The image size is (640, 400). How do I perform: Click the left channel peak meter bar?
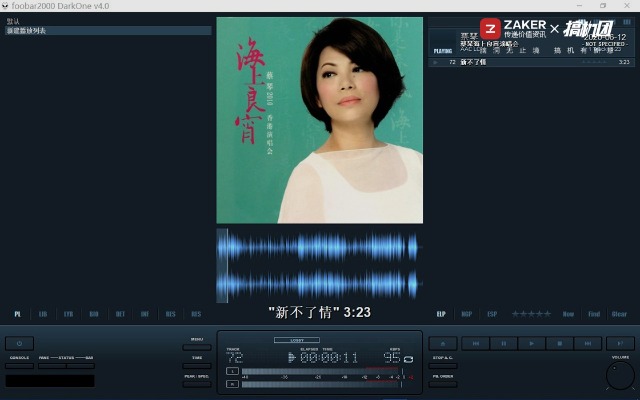pos(320,371)
